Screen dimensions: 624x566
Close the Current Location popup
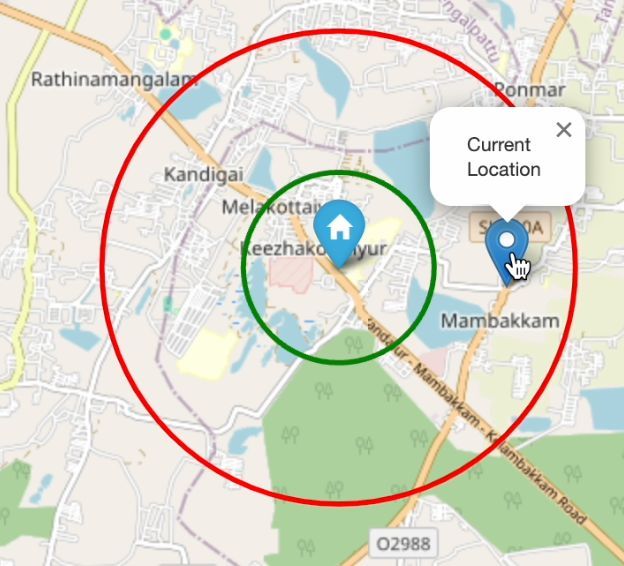(x=564, y=130)
